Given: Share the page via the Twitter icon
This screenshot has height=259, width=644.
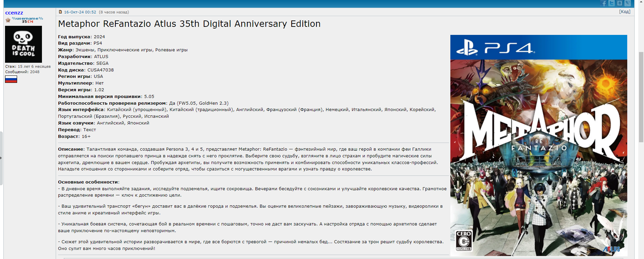Looking at the screenshot, I should 612,3.
